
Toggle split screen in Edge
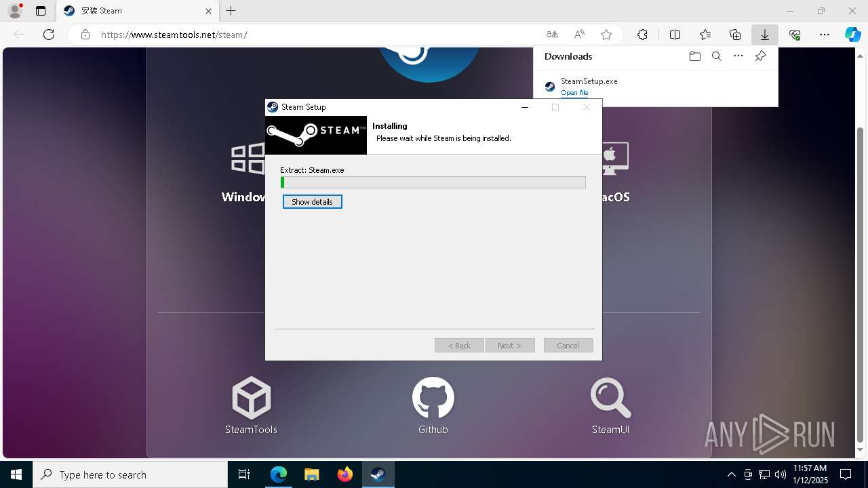(675, 35)
